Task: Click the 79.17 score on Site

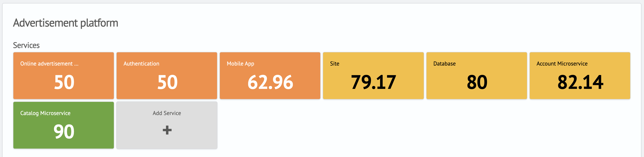Action: (x=373, y=82)
